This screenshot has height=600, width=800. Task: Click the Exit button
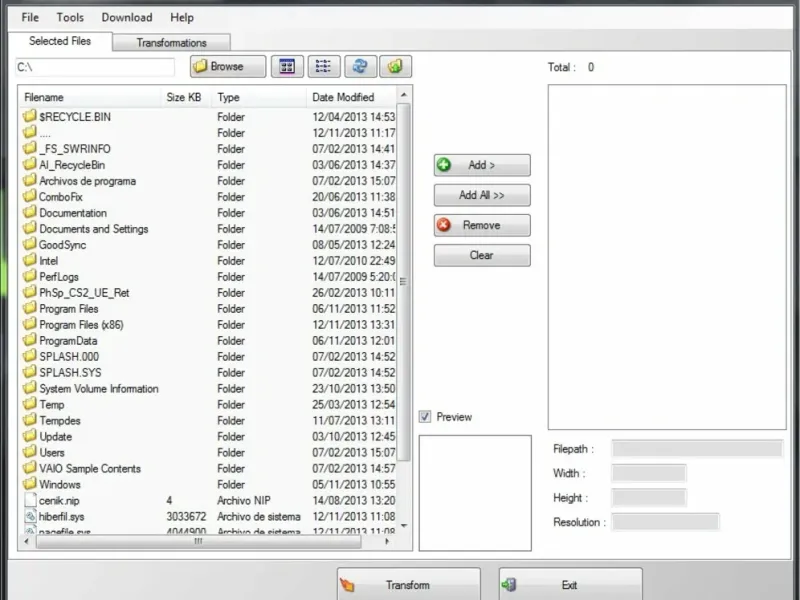570,585
